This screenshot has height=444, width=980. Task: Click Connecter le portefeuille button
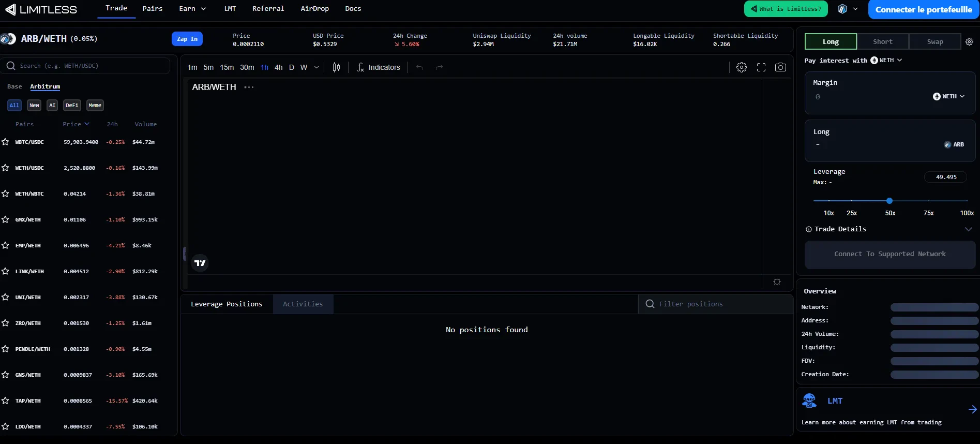[x=924, y=9]
